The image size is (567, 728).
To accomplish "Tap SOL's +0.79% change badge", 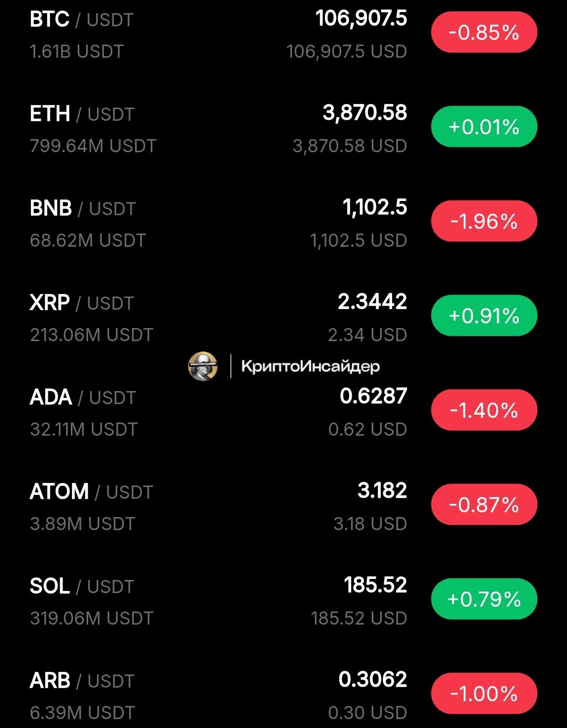I will [x=484, y=599].
